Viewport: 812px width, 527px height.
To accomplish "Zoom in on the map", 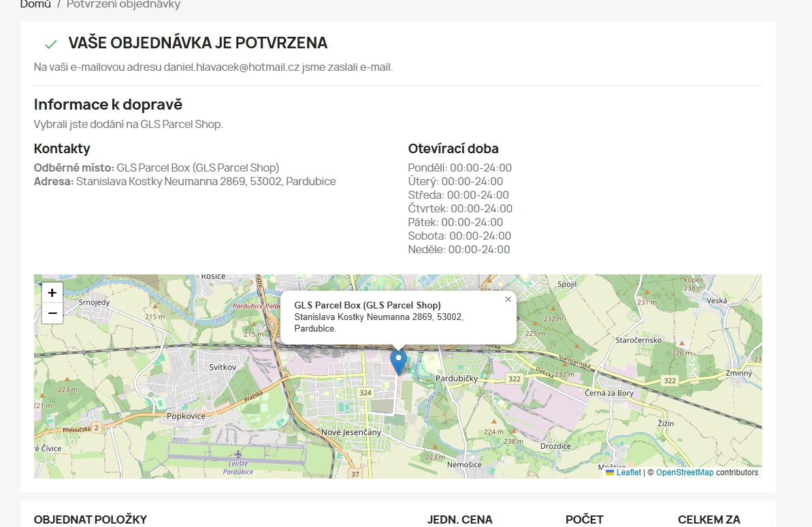I will click(x=52, y=292).
